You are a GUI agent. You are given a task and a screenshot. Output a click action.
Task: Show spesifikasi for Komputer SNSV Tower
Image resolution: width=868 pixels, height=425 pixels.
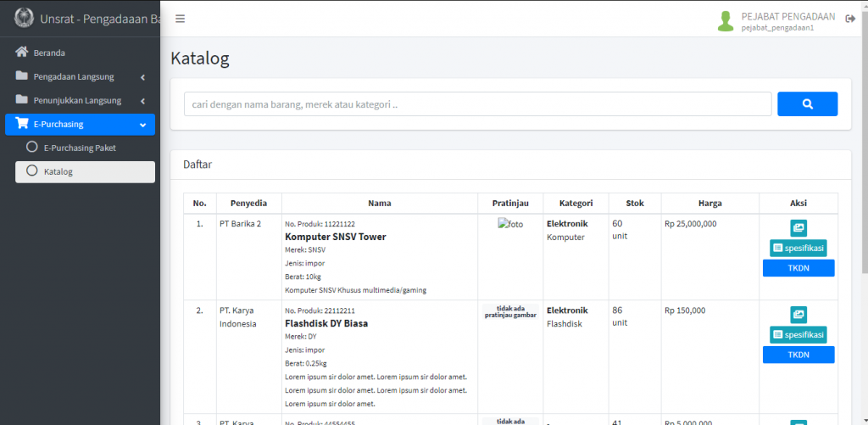pos(798,248)
